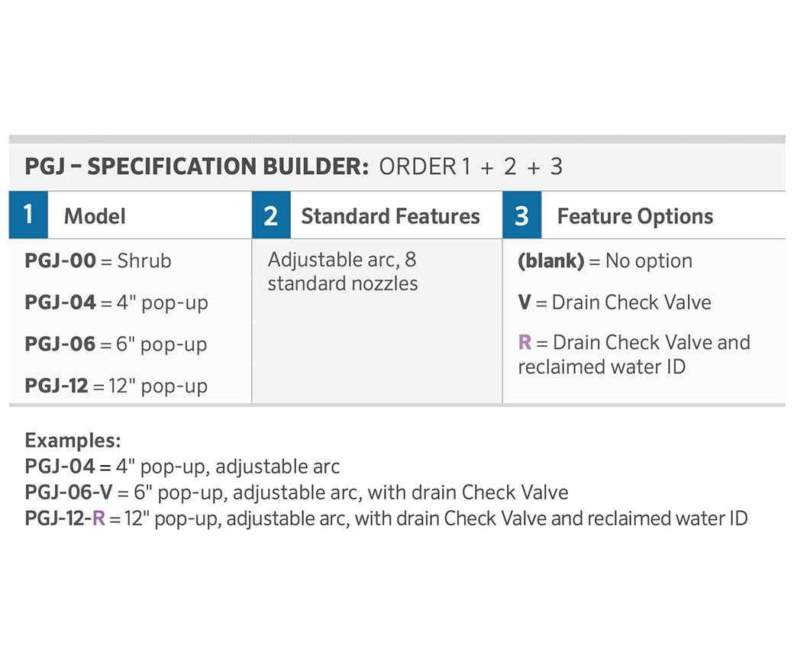Select the Model column header
This screenshot has height=672, width=794.
tap(95, 216)
